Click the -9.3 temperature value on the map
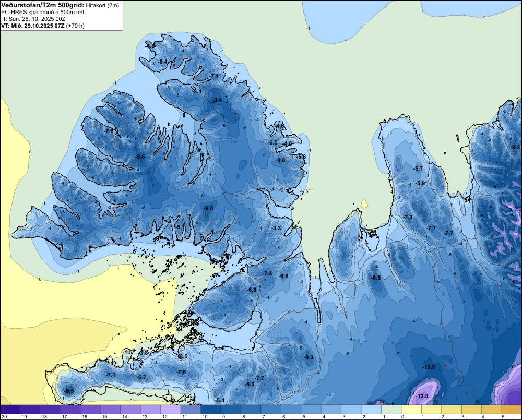The width and height of the screenshot is (522, 420). [515, 147]
